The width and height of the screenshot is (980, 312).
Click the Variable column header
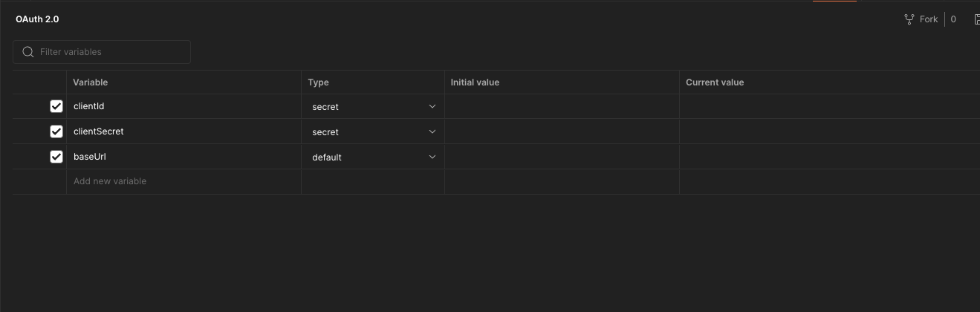90,82
